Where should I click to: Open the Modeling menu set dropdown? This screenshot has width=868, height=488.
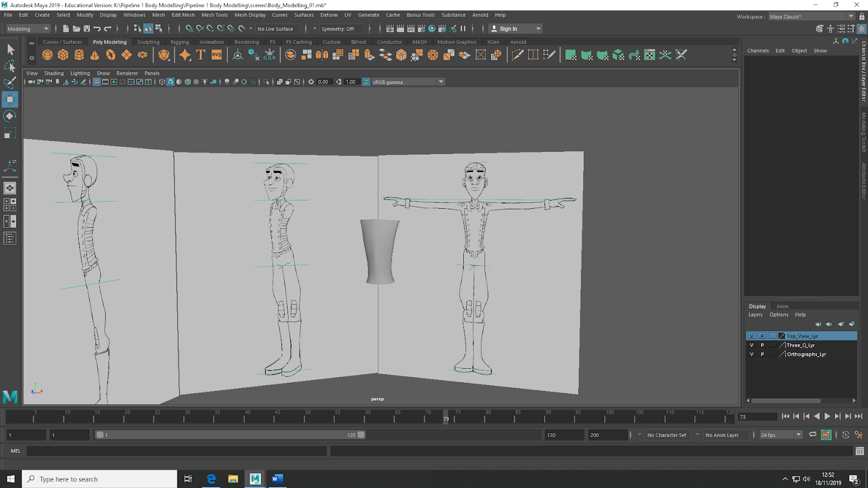click(x=28, y=29)
